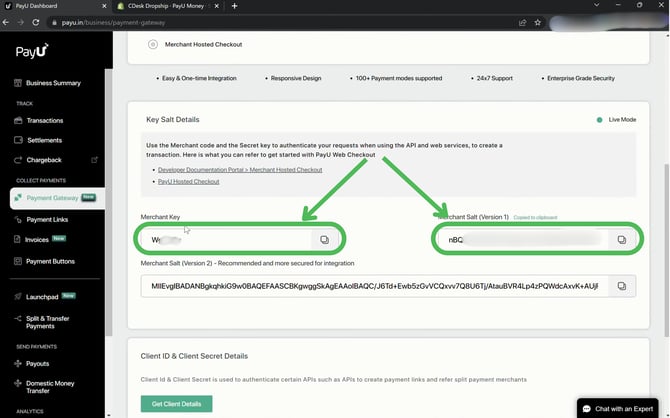Image resolution: width=670 pixels, height=418 pixels.
Task: Copy the Merchant Key value
Action: click(x=324, y=240)
